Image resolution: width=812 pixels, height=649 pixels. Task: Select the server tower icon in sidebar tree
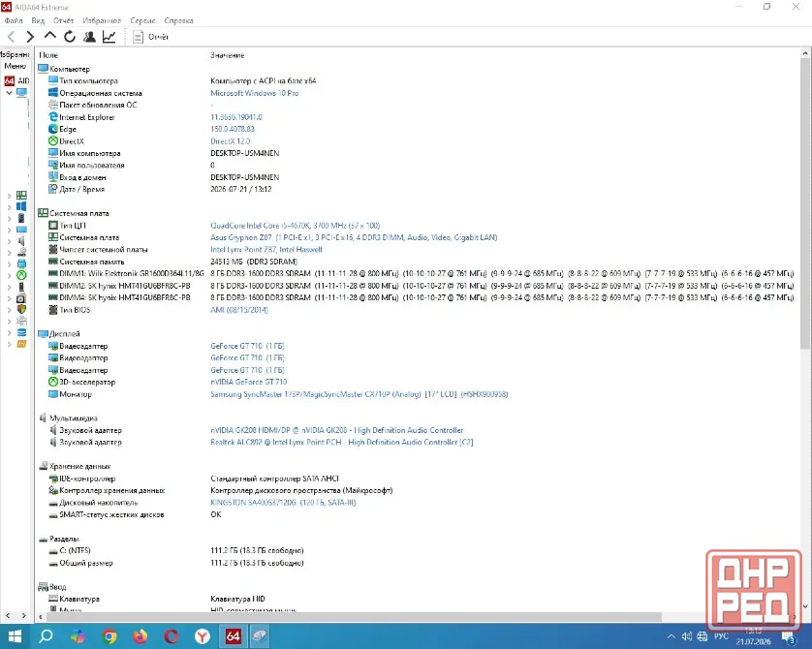coord(21,218)
